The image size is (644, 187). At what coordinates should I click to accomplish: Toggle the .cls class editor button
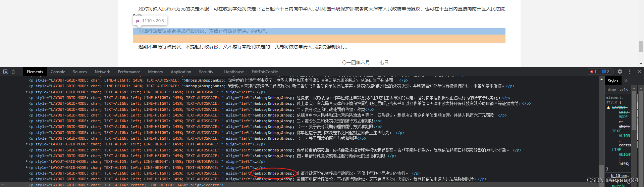[x=624, y=90]
